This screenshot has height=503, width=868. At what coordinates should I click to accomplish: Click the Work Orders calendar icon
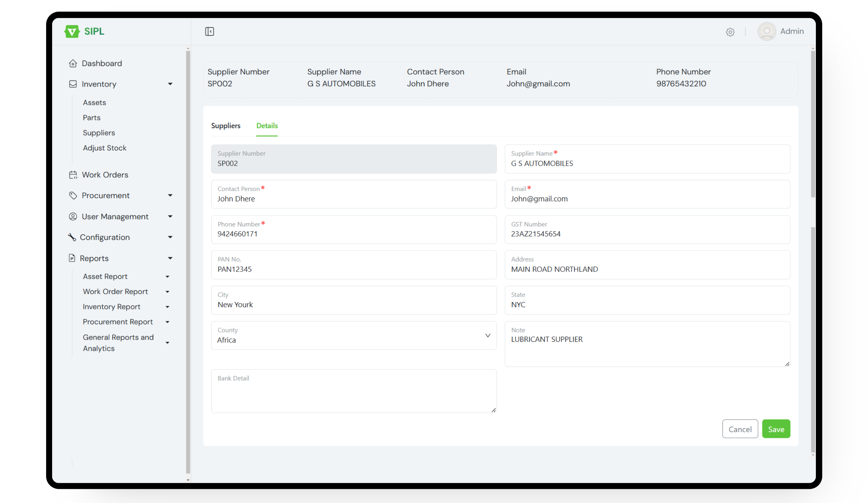(73, 175)
